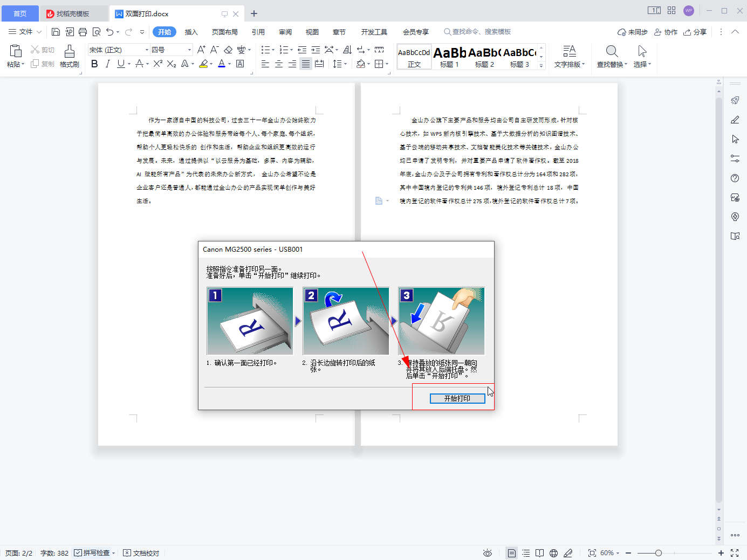Click the print icon in quick toolbar
The width and height of the screenshot is (747, 560).
pyautogui.click(x=83, y=32)
